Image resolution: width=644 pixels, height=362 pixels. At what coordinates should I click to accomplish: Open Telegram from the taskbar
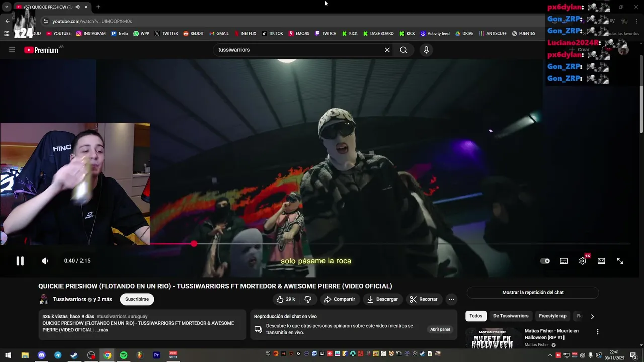pyautogui.click(x=58, y=355)
